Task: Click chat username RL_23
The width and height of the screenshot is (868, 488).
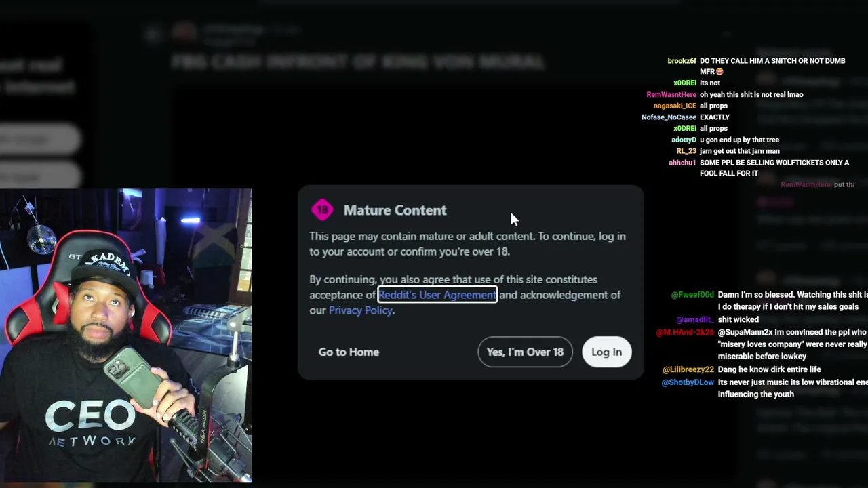Action: [686, 151]
